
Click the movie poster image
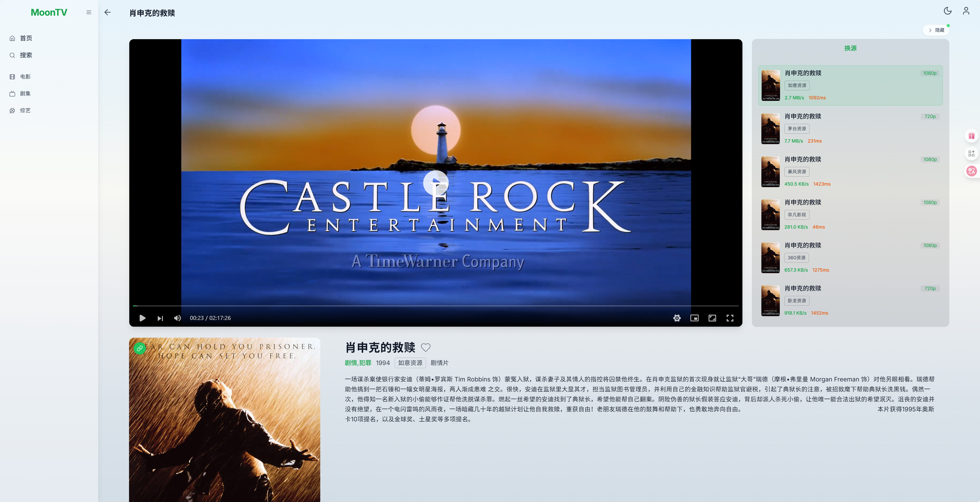pyautogui.click(x=225, y=420)
